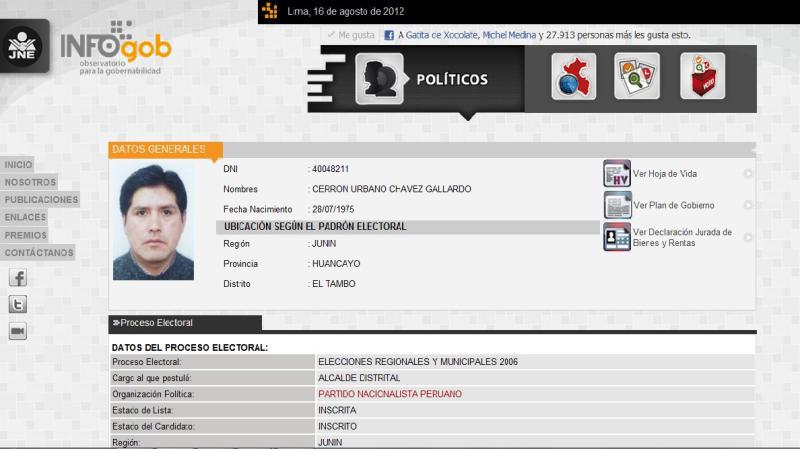The image size is (800, 449).
Task: Click the Declaración Jurada icon
Action: pos(617,237)
